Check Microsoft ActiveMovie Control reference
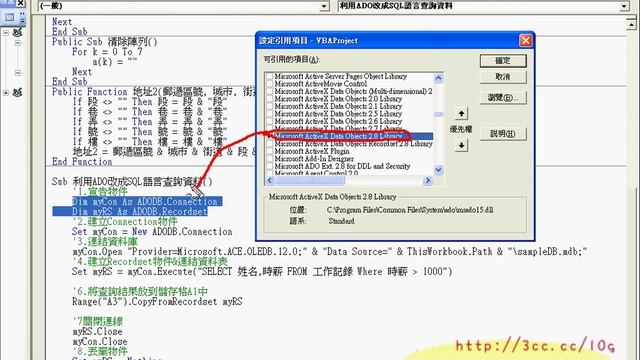Viewport: 640px width, 360px height. pyautogui.click(x=269, y=84)
